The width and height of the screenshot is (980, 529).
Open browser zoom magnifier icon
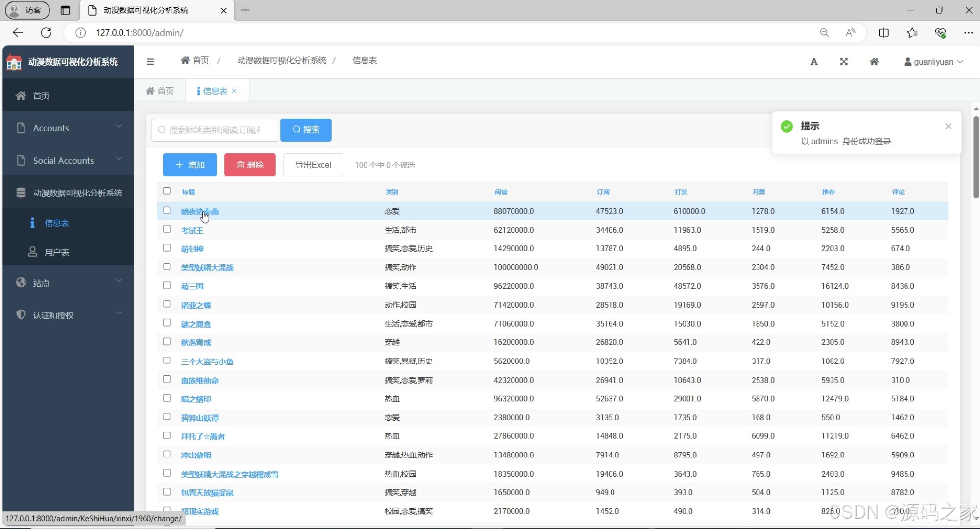click(x=824, y=33)
